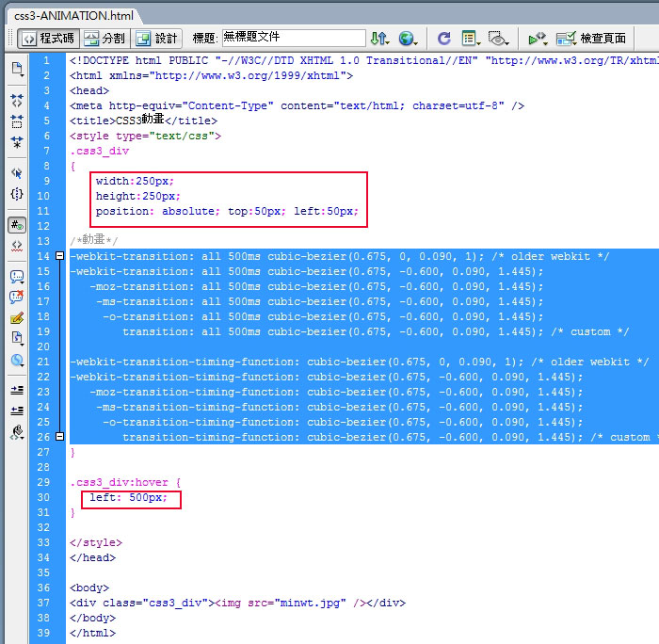Click the </html> closing tag
The width and height of the screenshot is (659, 644).
[x=92, y=633]
